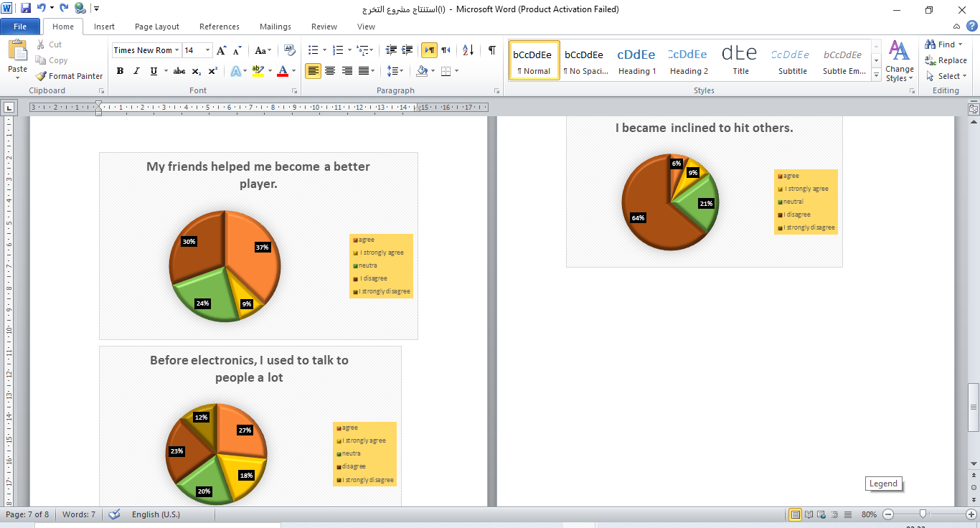Open the Line Spacing dropdown
Screen dimensions: 980x528
[395, 71]
